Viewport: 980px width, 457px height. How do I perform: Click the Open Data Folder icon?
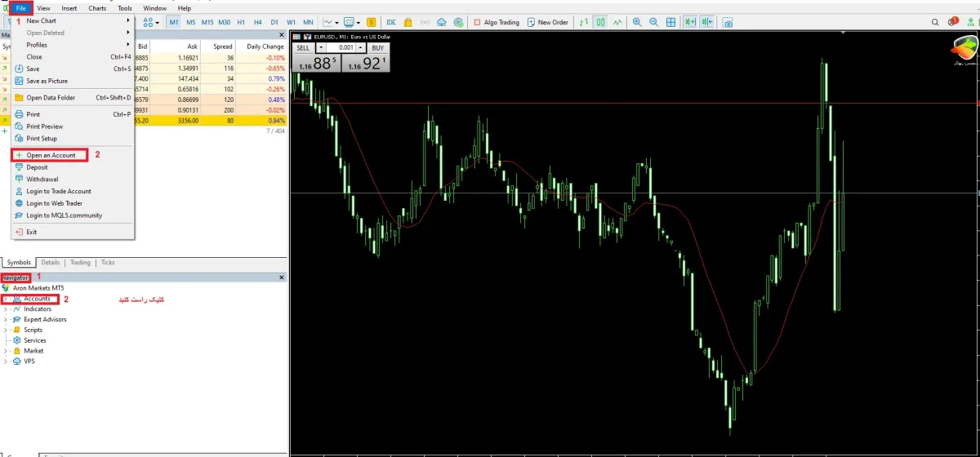coord(19,98)
